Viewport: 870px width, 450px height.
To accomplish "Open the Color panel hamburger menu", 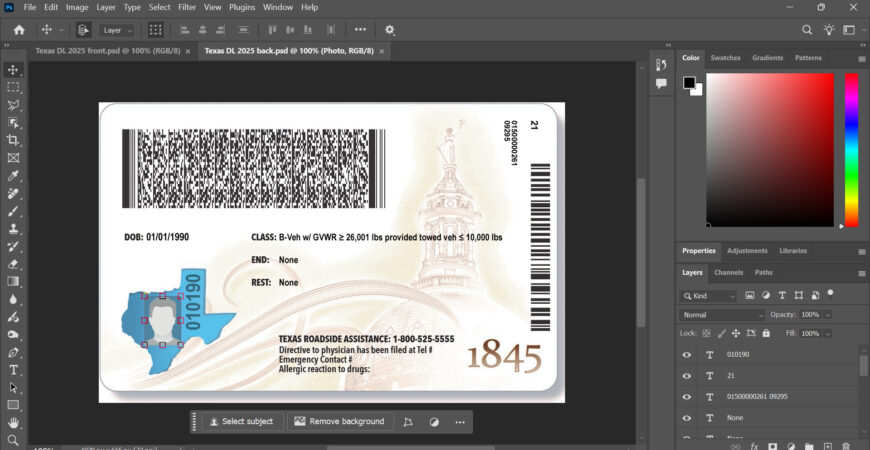I will 862,59.
